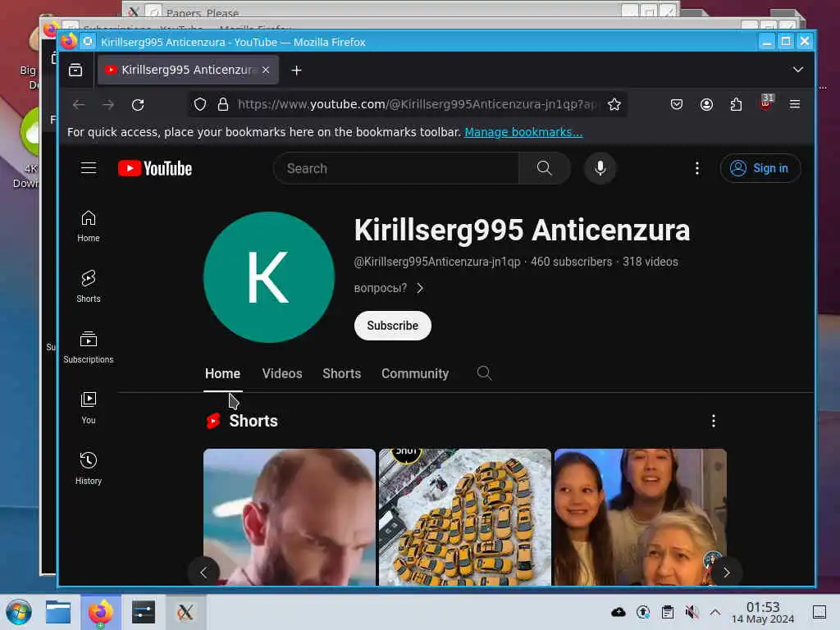Image resolution: width=840 pixels, height=630 pixels.
Task: Show desktop with taskbar corner button
Action: (819, 612)
